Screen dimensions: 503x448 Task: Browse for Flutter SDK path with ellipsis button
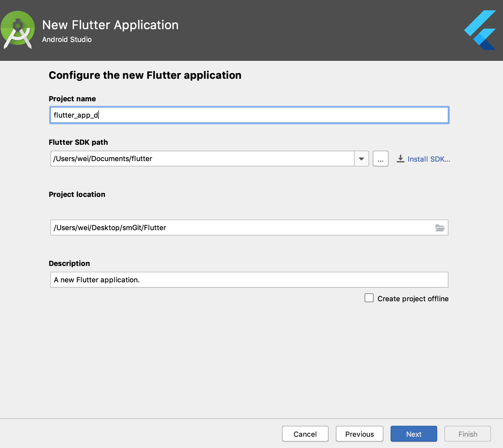pos(380,159)
